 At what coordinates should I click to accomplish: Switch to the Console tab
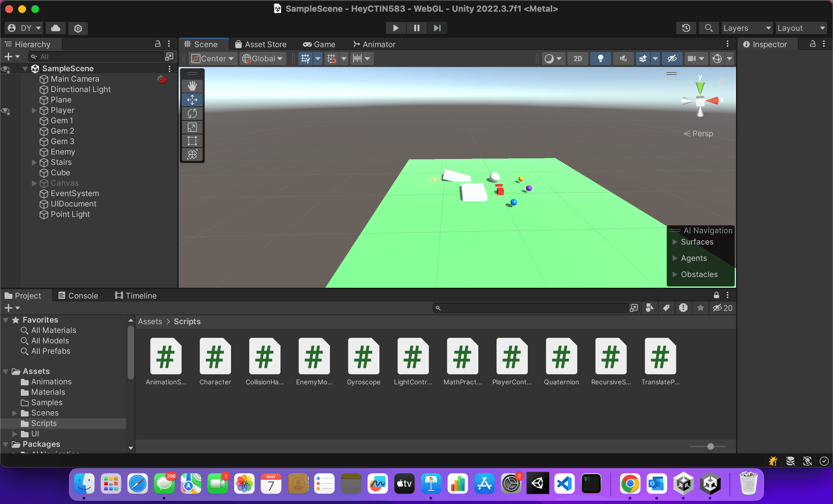point(78,296)
